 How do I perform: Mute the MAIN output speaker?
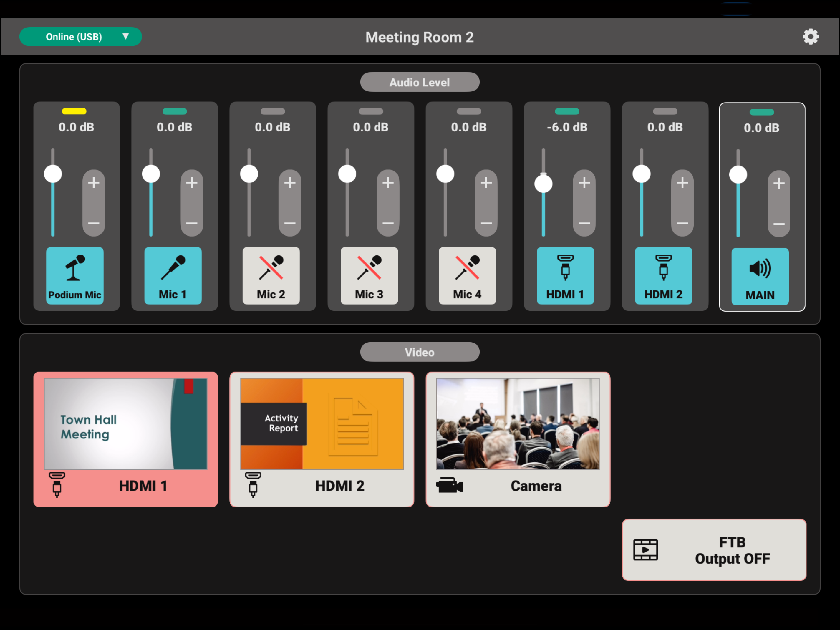pyautogui.click(x=760, y=276)
